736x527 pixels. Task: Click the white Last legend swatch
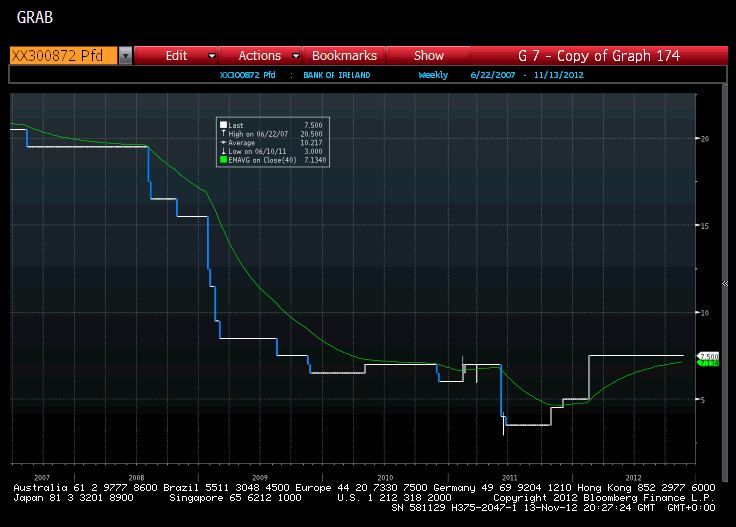[x=223, y=125]
